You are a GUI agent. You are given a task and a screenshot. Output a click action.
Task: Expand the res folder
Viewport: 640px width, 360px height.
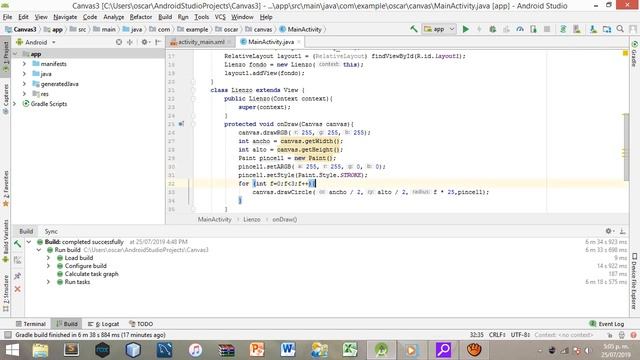click(24, 94)
